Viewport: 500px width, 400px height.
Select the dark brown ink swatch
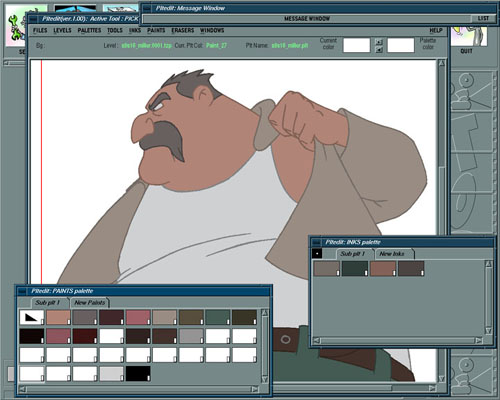pos(411,269)
